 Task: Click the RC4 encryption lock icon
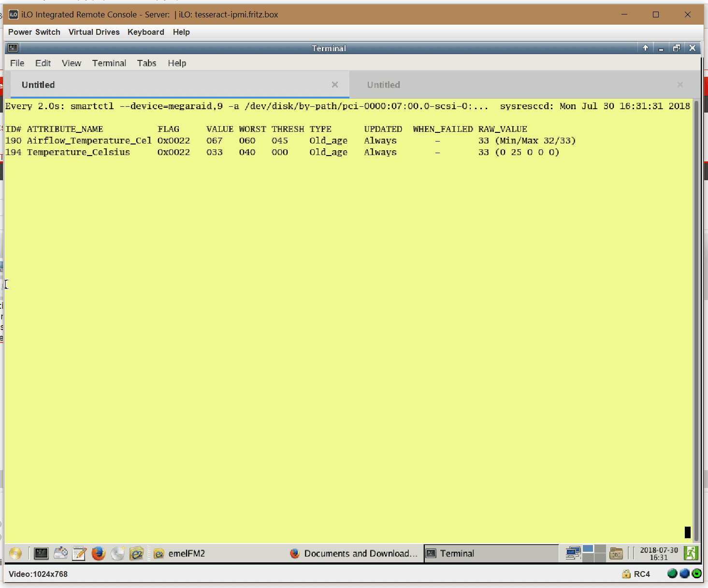click(x=626, y=574)
